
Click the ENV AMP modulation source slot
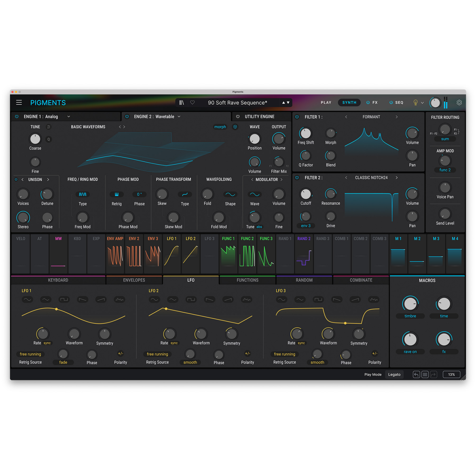pos(115,254)
